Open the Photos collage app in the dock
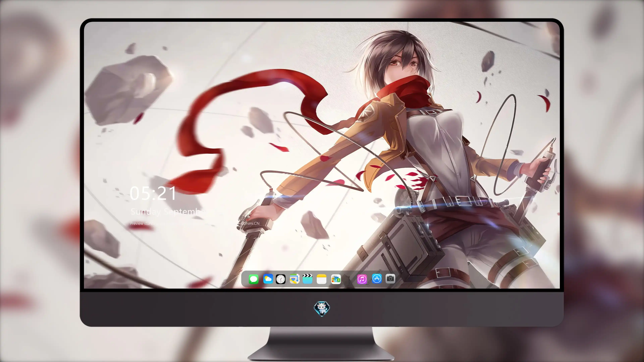 [x=336, y=279]
